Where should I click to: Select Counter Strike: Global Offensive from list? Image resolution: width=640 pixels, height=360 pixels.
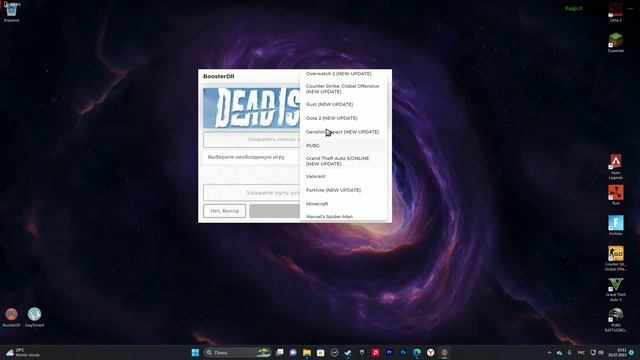tap(343, 89)
